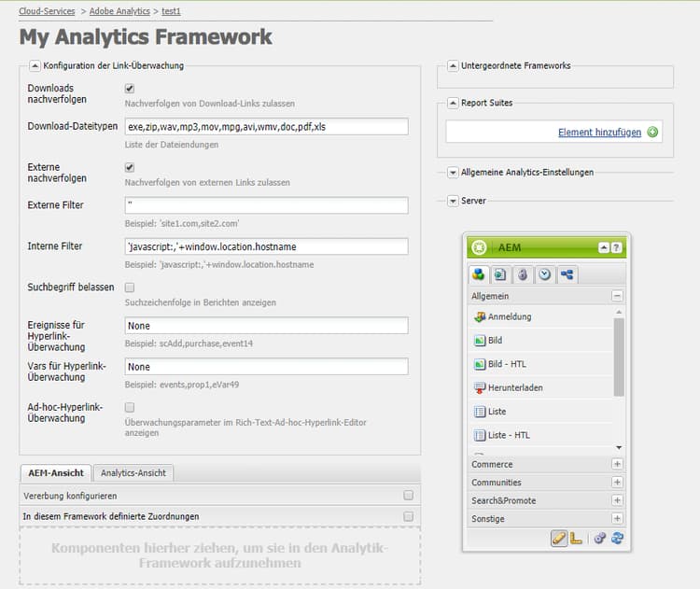The width and height of the screenshot is (700, 589).
Task: Select the Bild component icon
Action: tap(480, 341)
